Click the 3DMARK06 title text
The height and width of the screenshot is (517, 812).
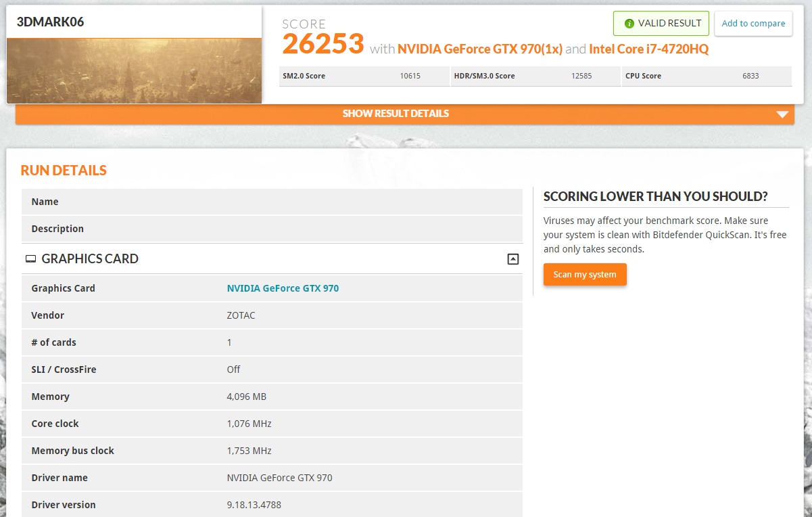point(50,22)
